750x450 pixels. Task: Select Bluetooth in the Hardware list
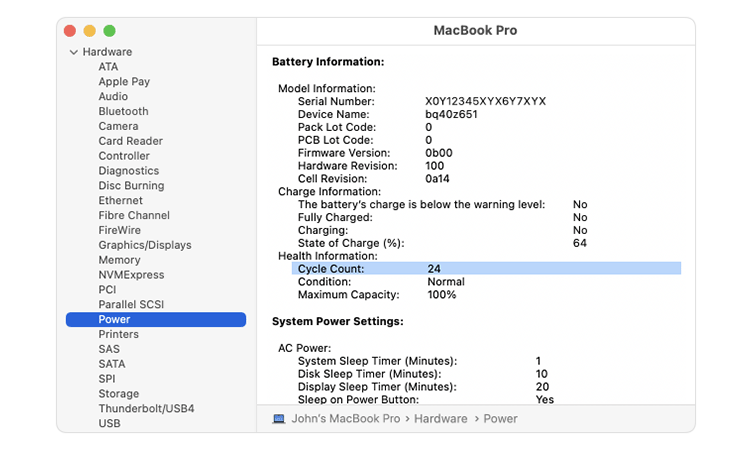123,111
